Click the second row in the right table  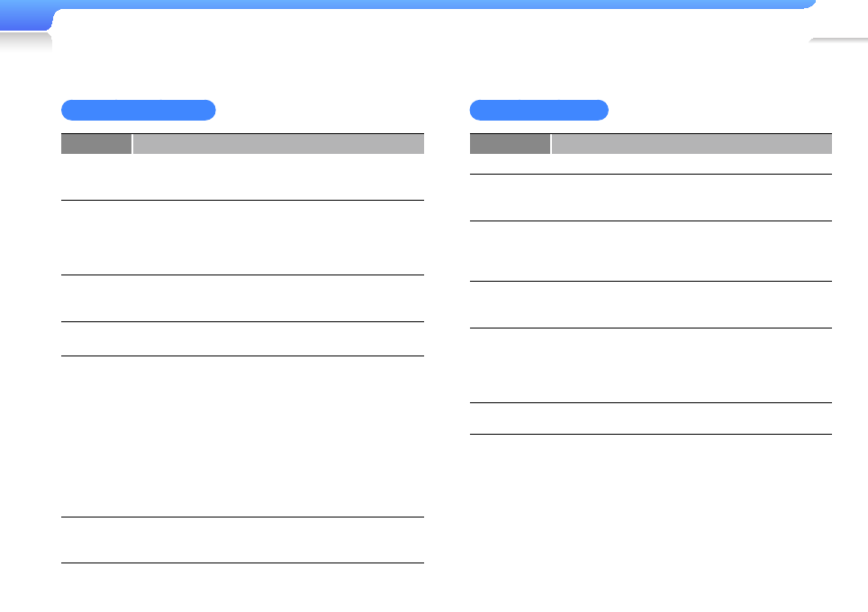(651, 197)
